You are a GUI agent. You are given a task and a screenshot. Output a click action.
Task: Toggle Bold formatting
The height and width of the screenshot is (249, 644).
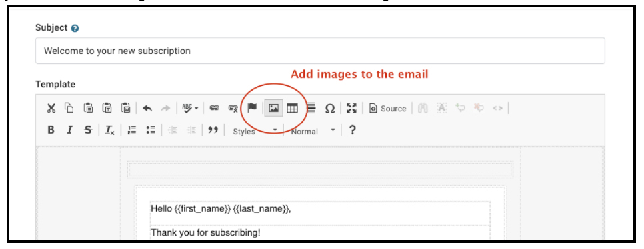(x=51, y=130)
